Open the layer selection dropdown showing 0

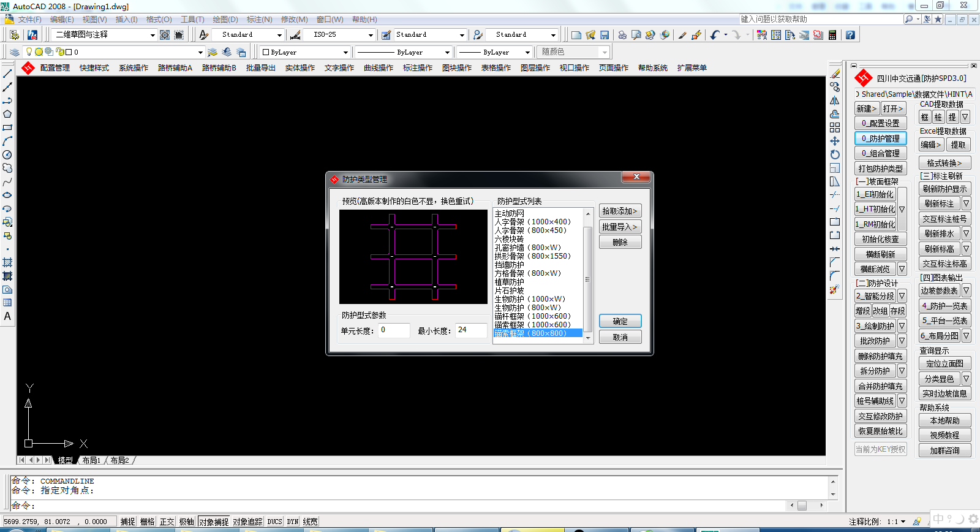(x=114, y=52)
